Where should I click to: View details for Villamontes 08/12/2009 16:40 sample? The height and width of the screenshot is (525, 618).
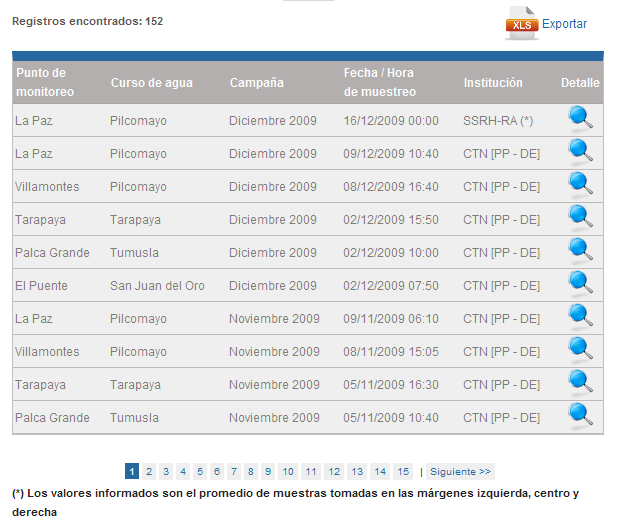(x=580, y=185)
